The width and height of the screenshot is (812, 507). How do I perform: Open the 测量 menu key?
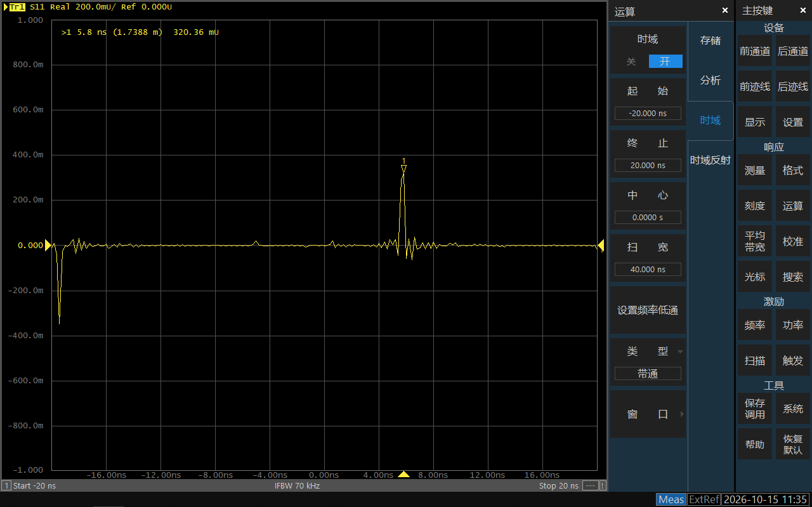coord(755,171)
